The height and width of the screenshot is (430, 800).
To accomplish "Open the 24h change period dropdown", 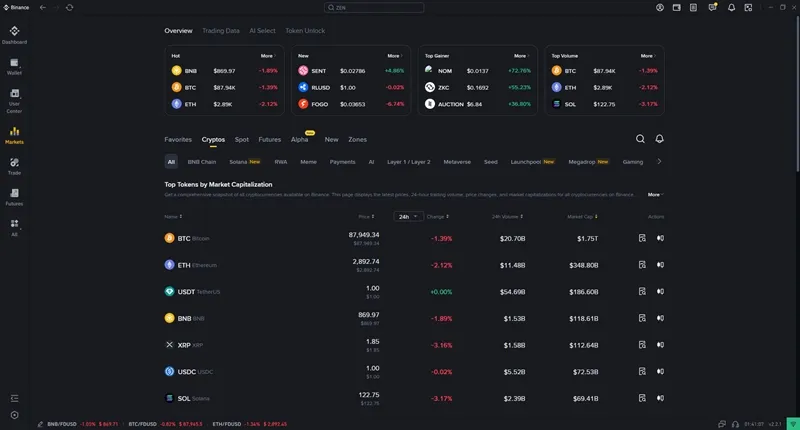I will click(406, 216).
